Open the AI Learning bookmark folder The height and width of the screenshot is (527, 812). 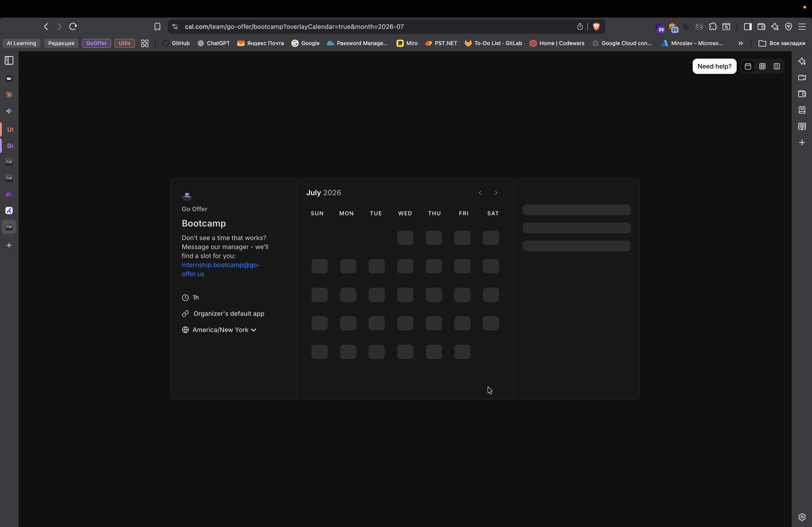coord(21,43)
